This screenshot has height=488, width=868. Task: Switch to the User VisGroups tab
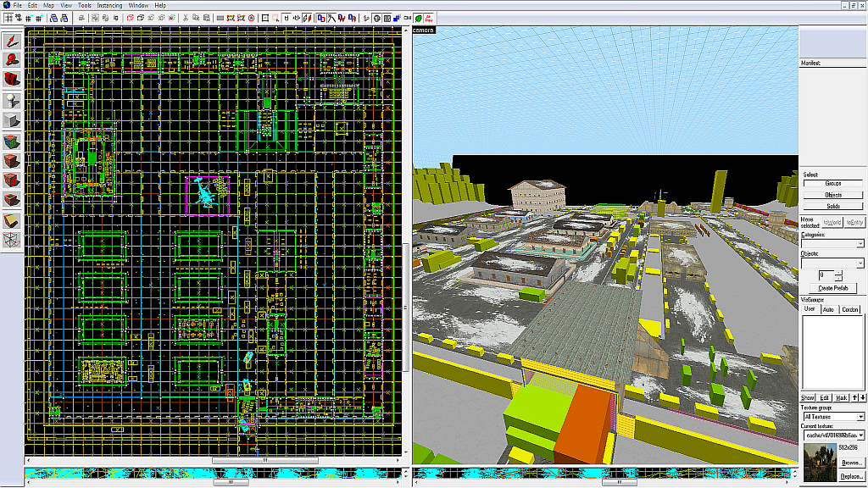(x=810, y=308)
